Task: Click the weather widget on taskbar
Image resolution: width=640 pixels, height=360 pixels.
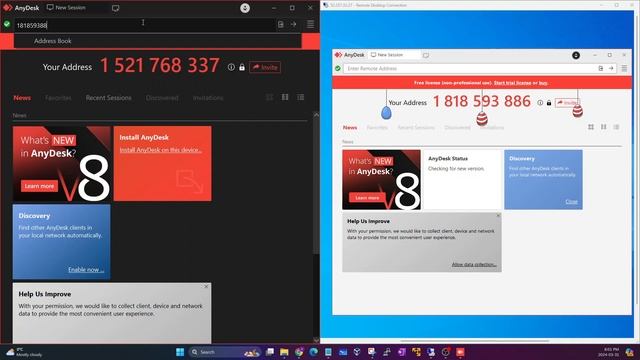Action: coord(24,352)
